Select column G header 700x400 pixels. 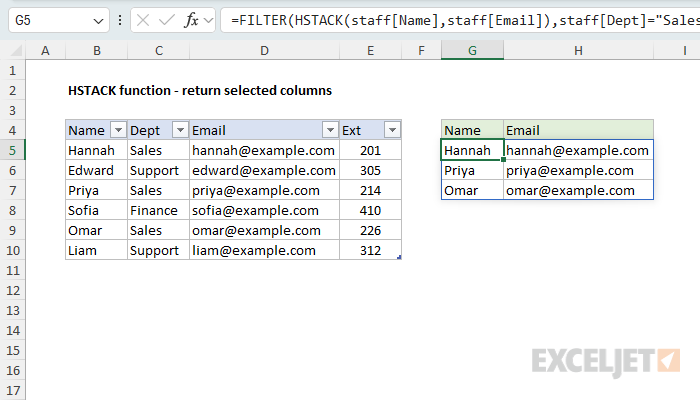coord(472,51)
